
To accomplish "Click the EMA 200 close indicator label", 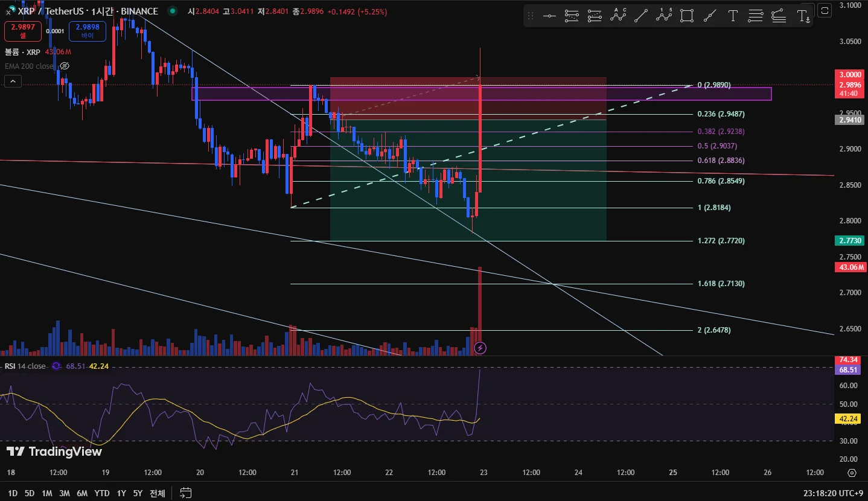I will (x=29, y=66).
